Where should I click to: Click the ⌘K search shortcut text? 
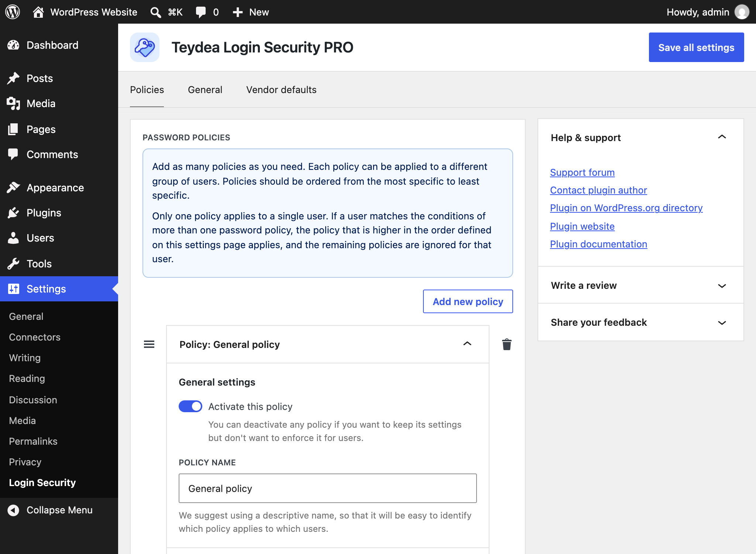175,12
